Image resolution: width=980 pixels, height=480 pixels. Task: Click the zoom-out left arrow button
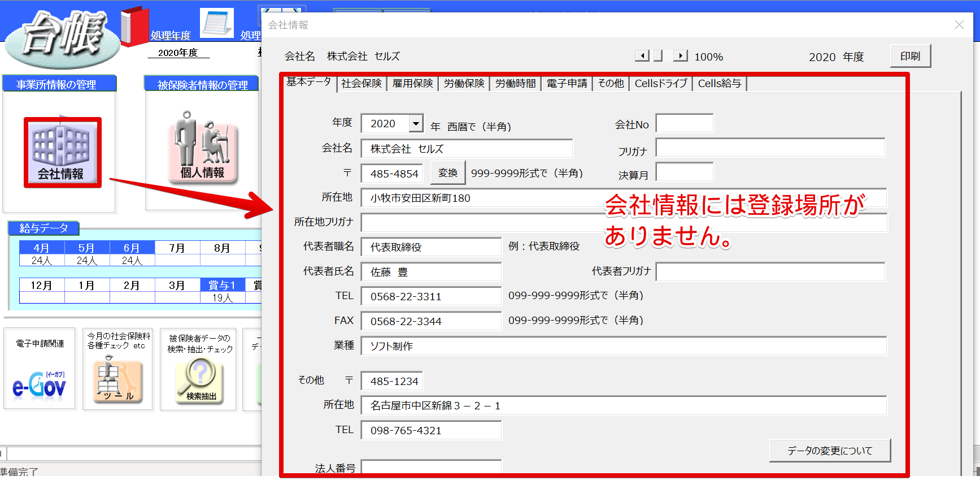point(642,56)
